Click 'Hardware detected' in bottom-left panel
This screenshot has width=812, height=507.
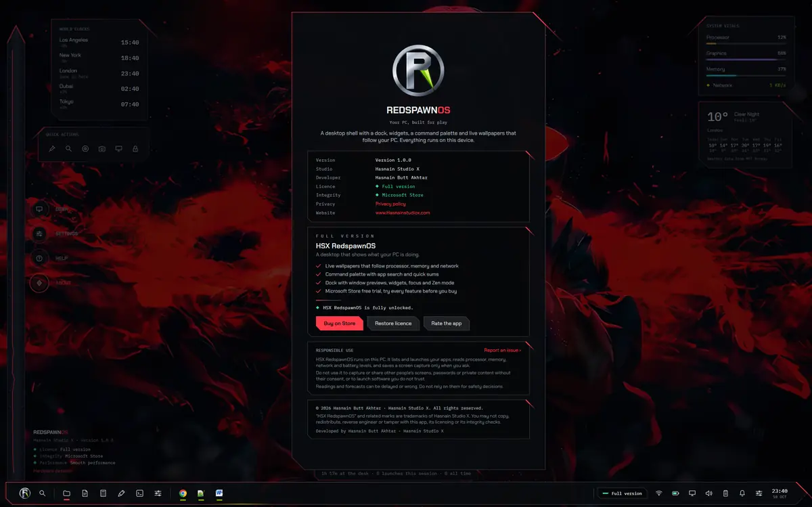(x=53, y=470)
